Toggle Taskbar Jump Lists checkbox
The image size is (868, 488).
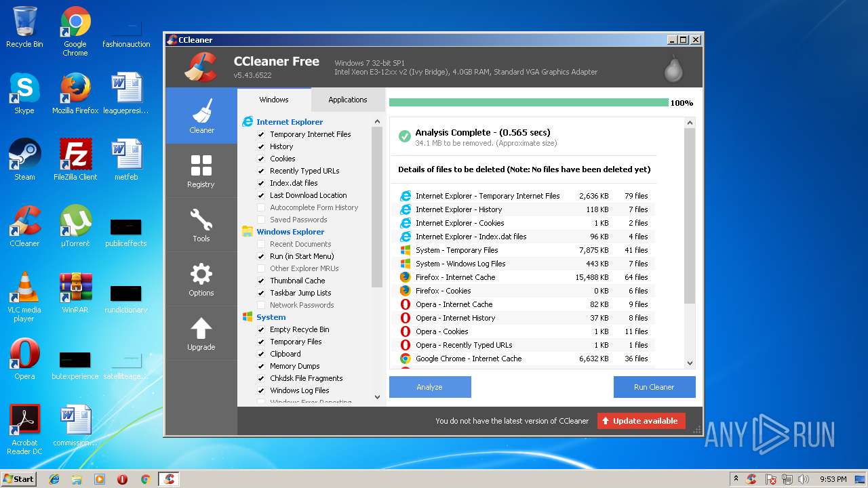261,293
